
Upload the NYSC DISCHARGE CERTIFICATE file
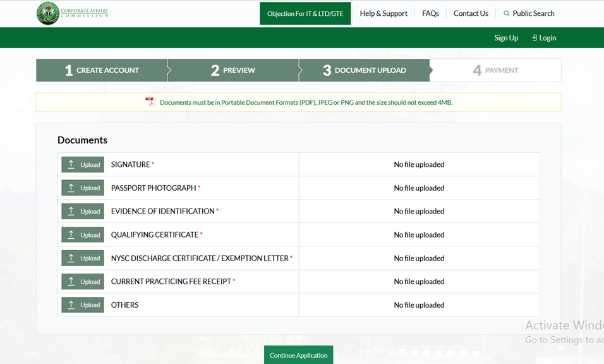coord(83,258)
